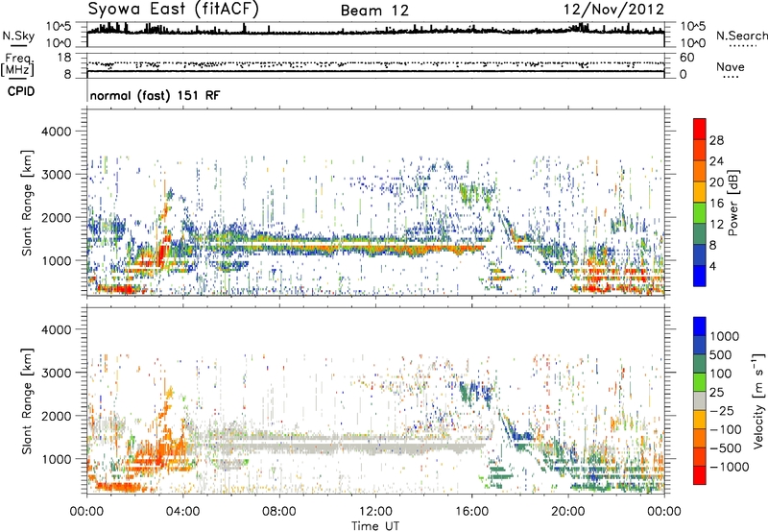
Task: Click the 2000 tick on velocity panel axis
Action: click(57, 416)
